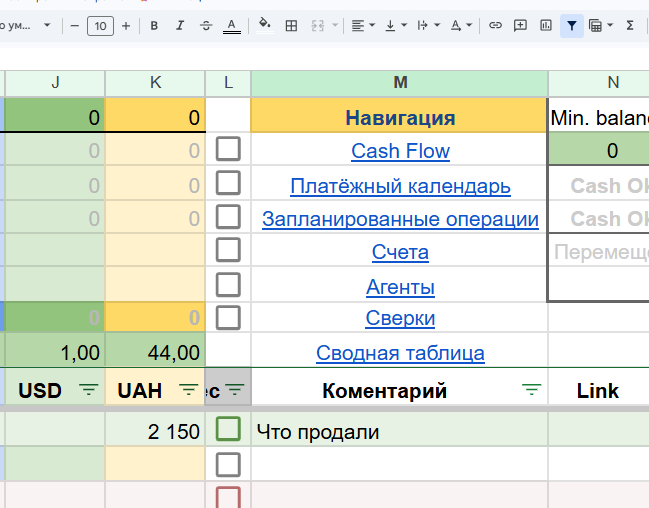Tick the checkbox beside Платёжный календарь
This screenshot has width=649, height=508.
tap(228, 183)
